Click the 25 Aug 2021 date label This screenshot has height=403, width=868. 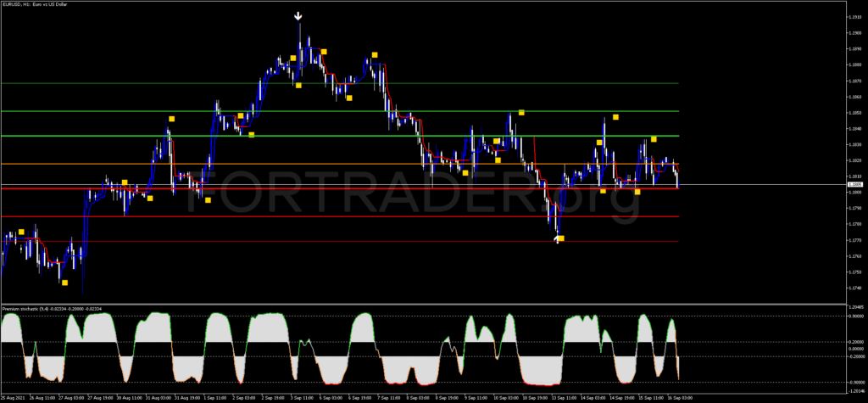pyautogui.click(x=12, y=398)
